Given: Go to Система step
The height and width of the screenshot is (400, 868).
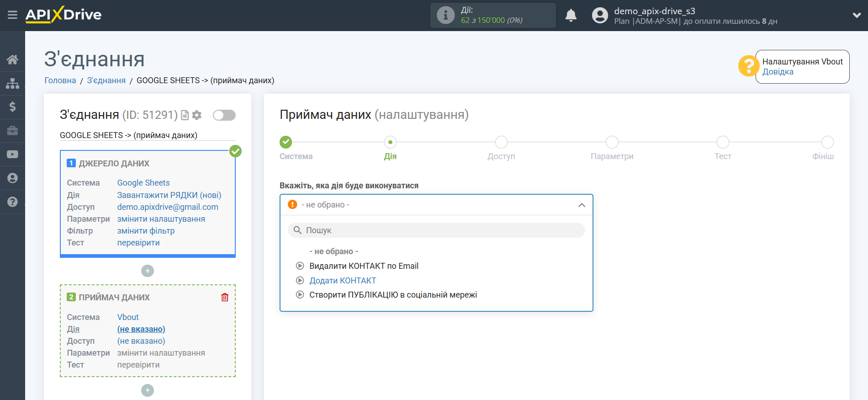Looking at the screenshot, I should [x=286, y=142].
